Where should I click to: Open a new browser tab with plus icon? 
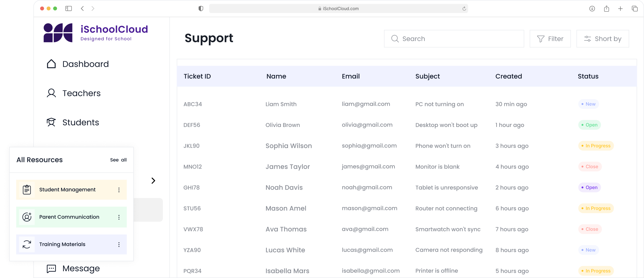(620, 9)
